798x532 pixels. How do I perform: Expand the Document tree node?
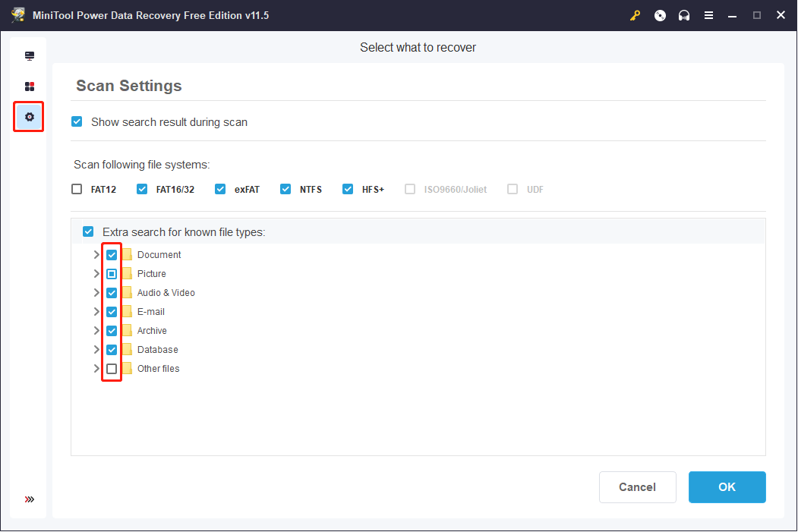[96, 255]
